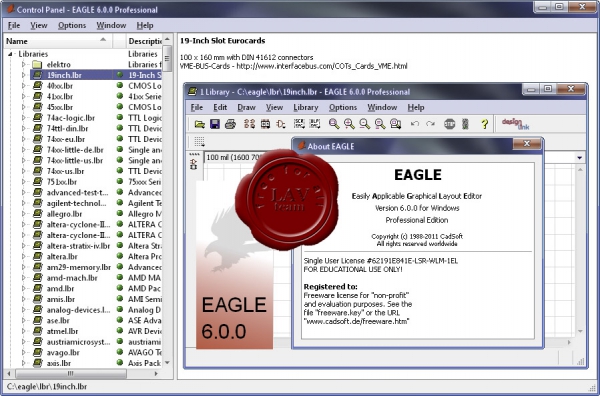Open the Draw menu in library window

coord(246,108)
